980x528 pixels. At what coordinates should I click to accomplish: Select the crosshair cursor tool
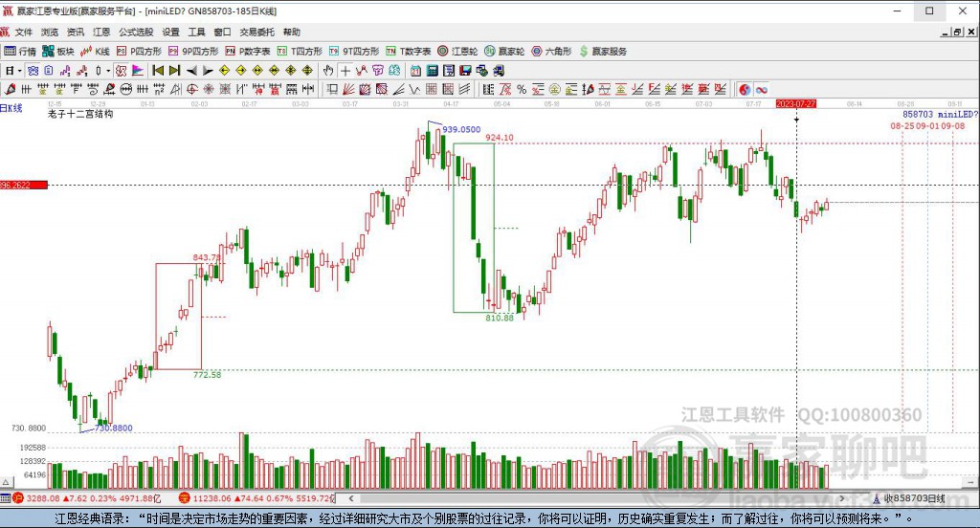345,70
